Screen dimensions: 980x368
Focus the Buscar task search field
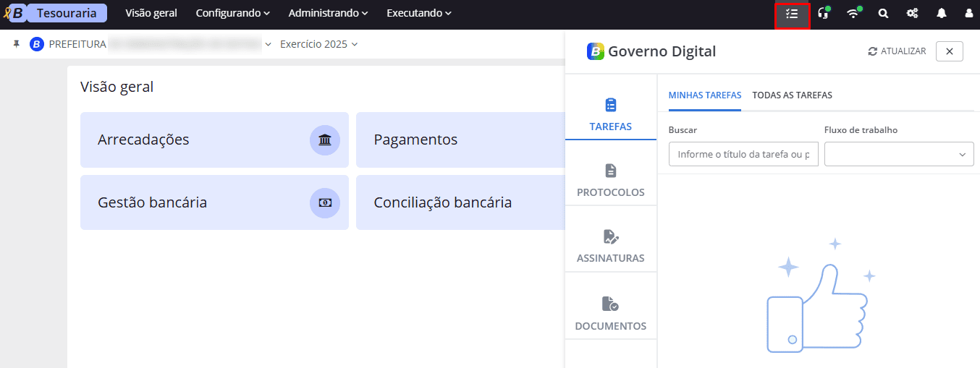point(743,154)
